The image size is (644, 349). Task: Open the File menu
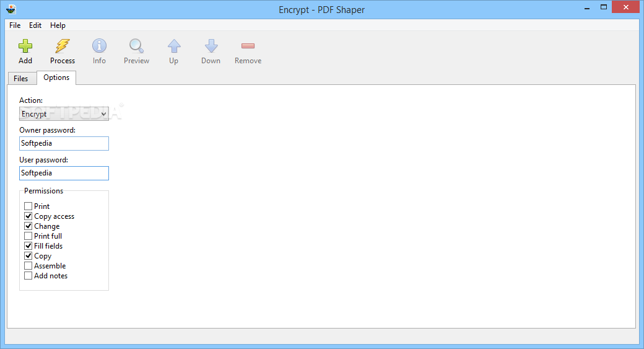coord(15,25)
